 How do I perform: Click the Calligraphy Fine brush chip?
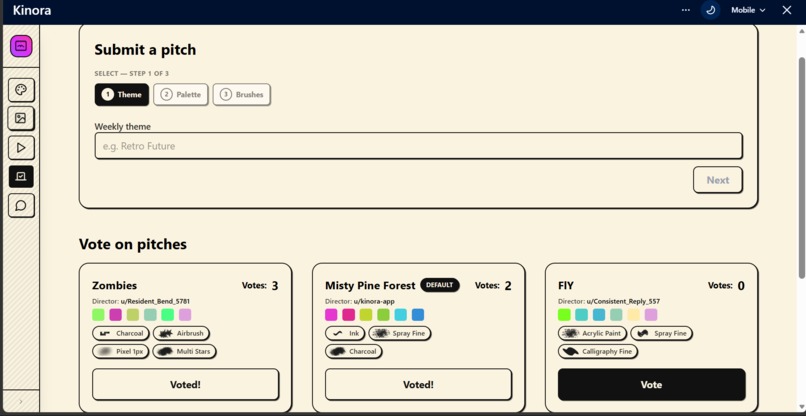point(598,352)
